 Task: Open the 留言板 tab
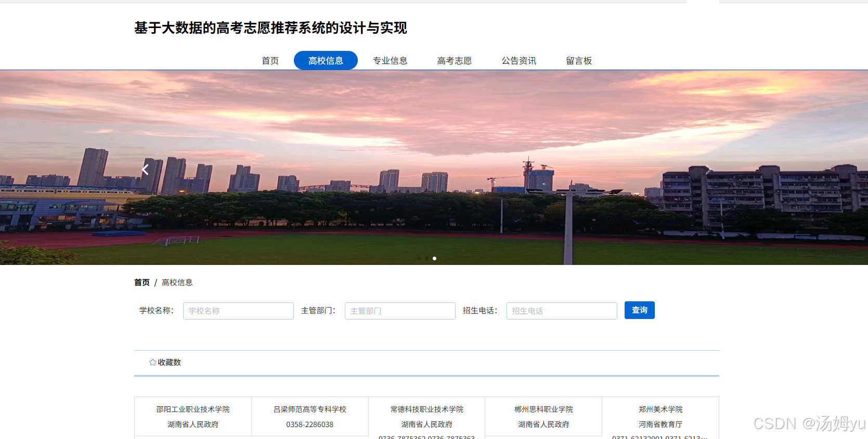tap(579, 60)
